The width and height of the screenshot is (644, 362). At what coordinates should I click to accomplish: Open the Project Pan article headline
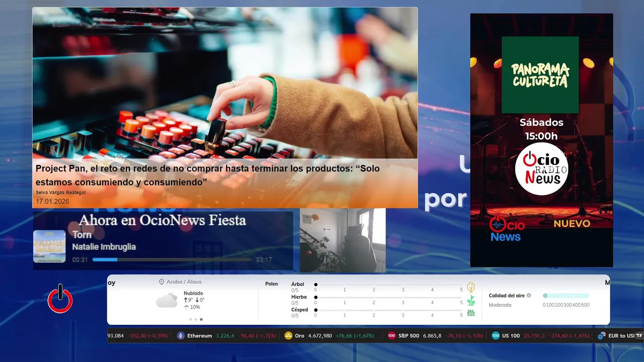pyautogui.click(x=208, y=175)
